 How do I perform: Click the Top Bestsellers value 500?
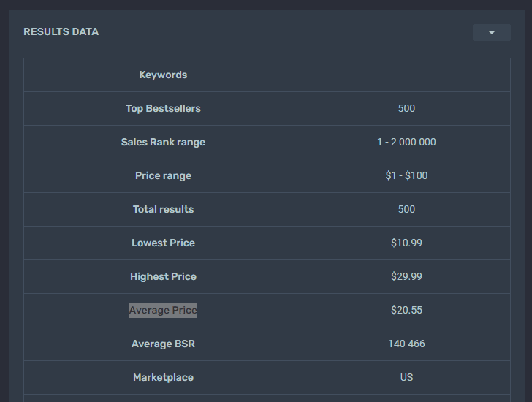(x=406, y=108)
